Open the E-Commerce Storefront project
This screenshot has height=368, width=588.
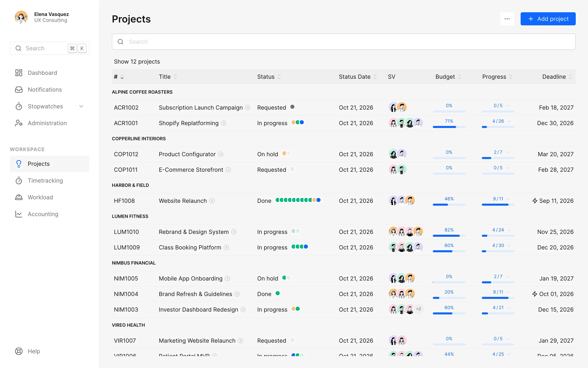point(191,170)
